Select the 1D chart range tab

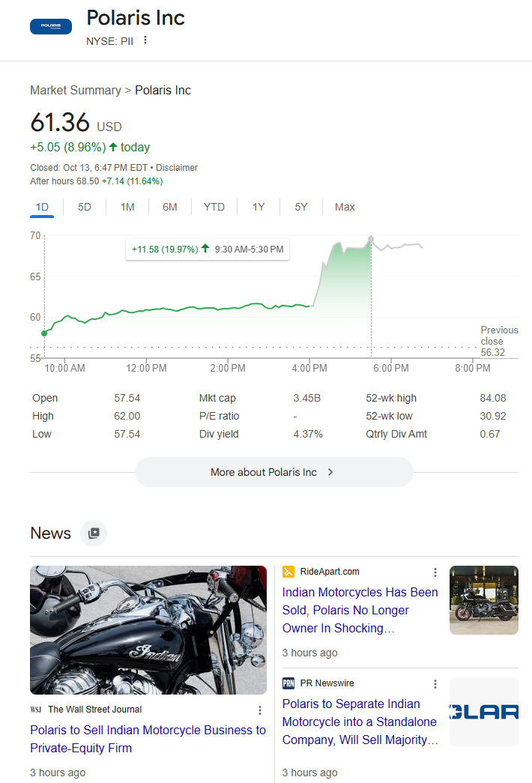(x=42, y=208)
